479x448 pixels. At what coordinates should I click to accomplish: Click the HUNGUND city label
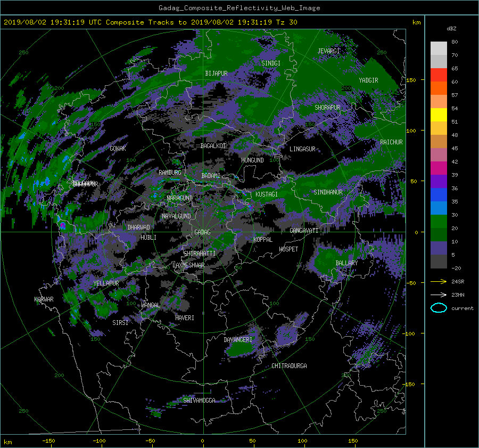(252, 160)
